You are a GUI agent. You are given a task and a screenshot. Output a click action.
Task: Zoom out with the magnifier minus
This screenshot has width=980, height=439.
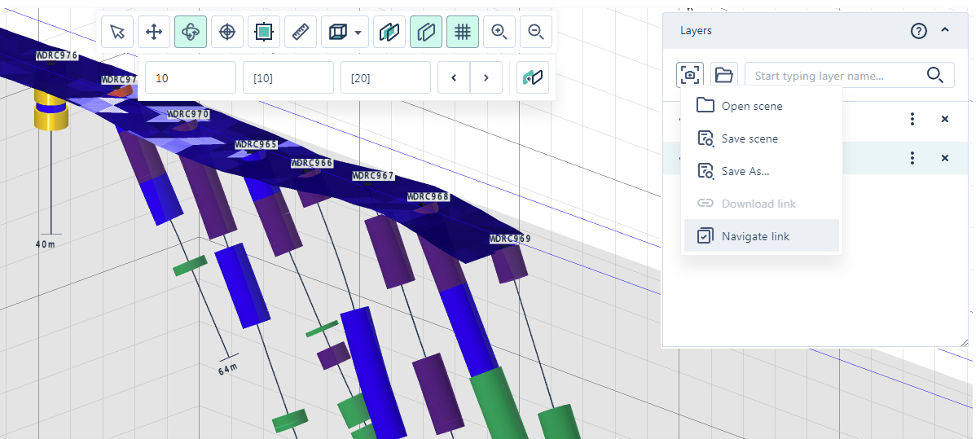535,32
